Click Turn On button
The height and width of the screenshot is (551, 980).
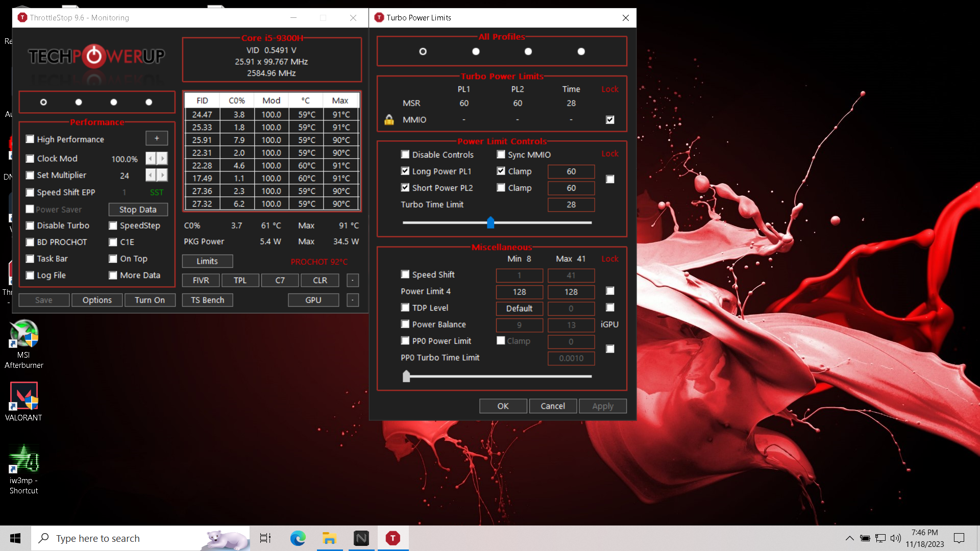(x=150, y=300)
